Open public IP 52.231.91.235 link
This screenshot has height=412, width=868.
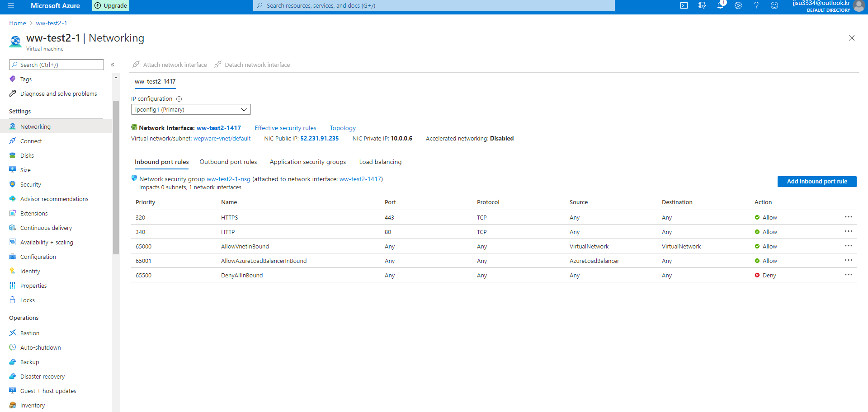tap(320, 138)
